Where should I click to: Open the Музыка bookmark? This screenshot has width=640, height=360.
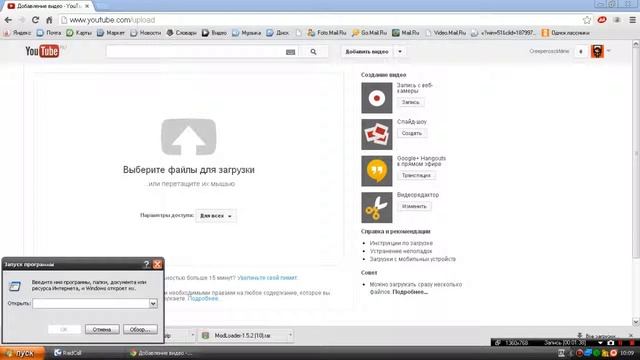coord(247,33)
